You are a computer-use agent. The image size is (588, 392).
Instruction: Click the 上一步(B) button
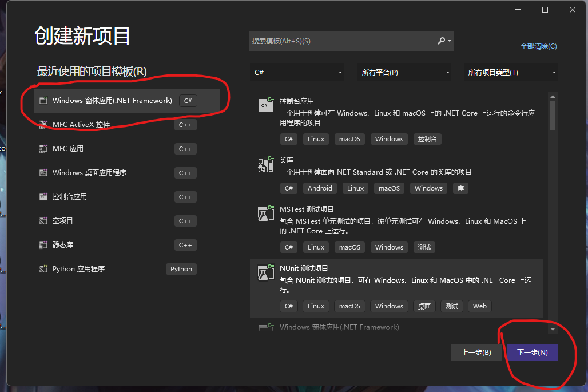(x=476, y=353)
